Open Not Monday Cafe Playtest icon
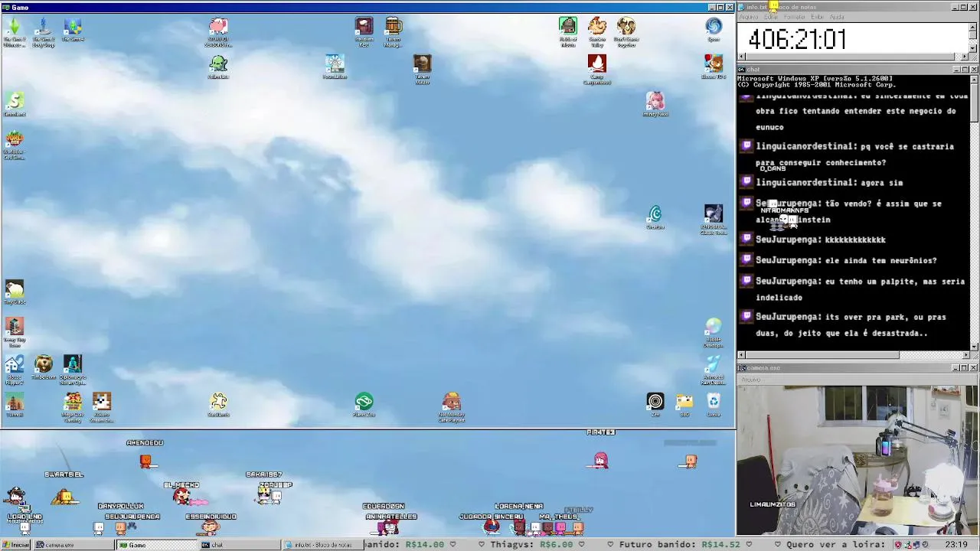980x551 pixels. click(x=452, y=408)
